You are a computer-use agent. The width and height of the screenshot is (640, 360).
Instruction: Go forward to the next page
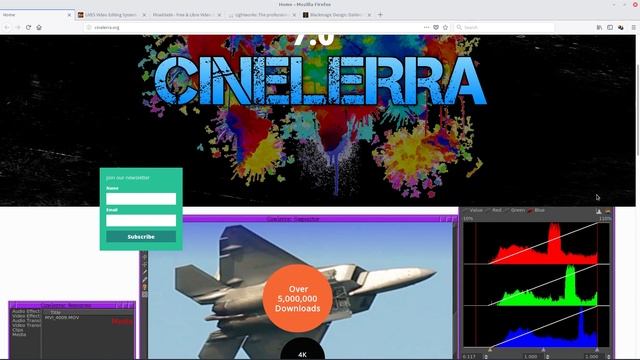click(x=18, y=27)
